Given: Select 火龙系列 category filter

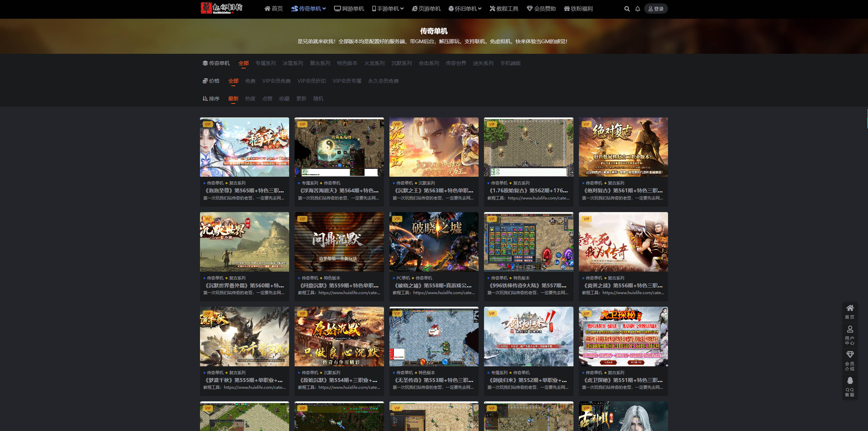Looking at the screenshot, I should [x=374, y=63].
